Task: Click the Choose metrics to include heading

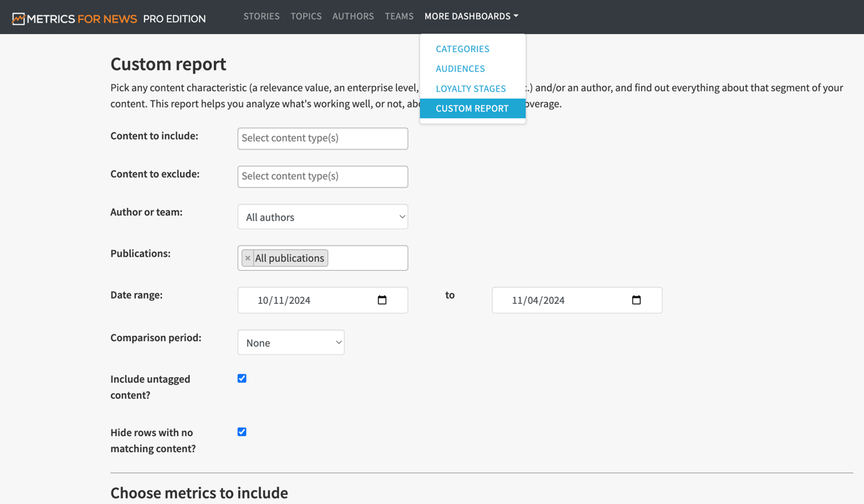Action: (x=199, y=493)
